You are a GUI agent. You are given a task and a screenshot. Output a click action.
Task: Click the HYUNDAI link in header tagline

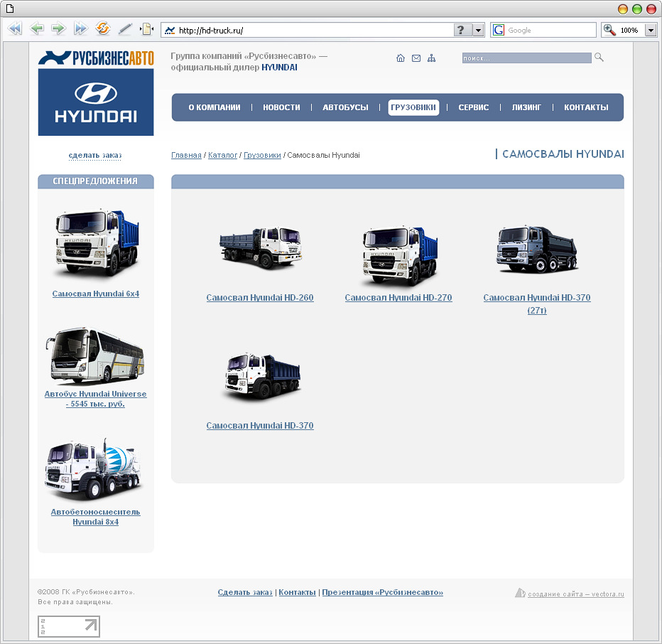pyautogui.click(x=279, y=68)
